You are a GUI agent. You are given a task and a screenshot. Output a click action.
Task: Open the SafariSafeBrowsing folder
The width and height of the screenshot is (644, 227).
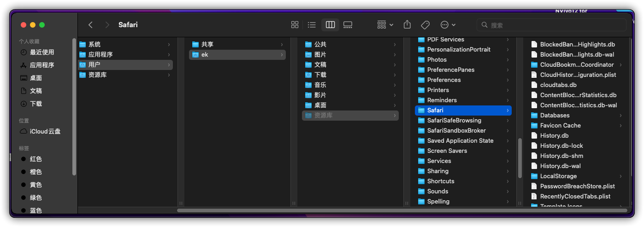[x=463, y=120]
